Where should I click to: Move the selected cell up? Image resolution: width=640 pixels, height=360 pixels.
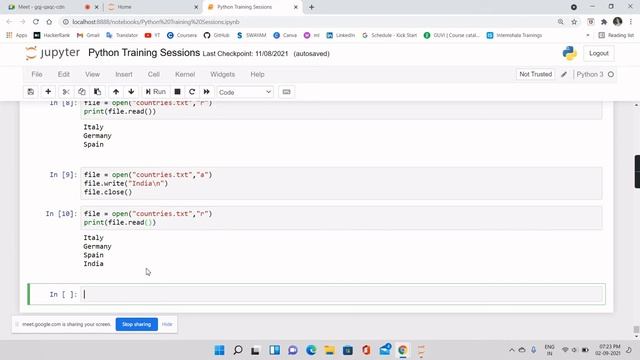[116, 92]
